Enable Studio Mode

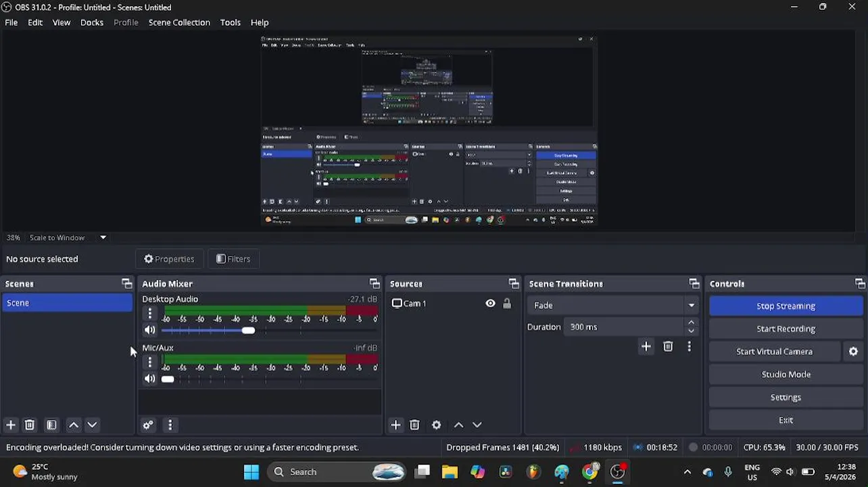pyautogui.click(x=786, y=375)
